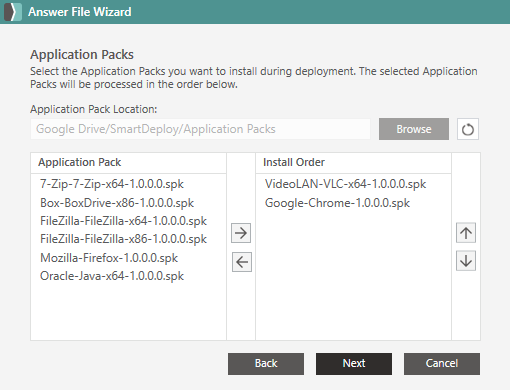The width and height of the screenshot is (510, 390).
Task: Return with the Back button
Action: click(x=266, y=364)
